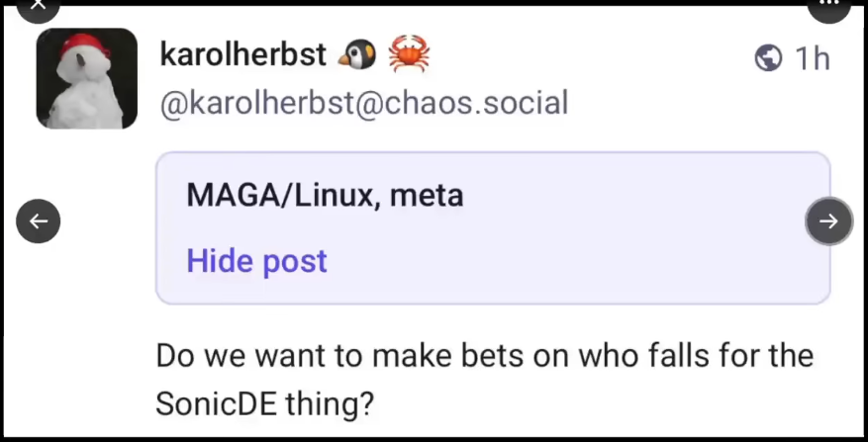Click the word SonicDE in the post
This screenshot has width=868, height=442.
point(212,402)
